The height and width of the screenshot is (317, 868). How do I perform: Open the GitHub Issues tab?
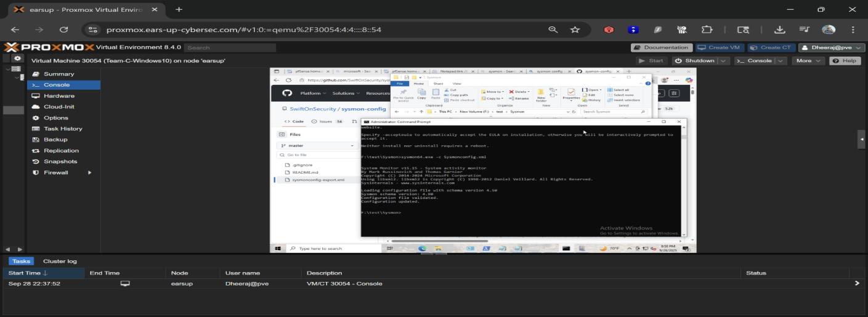click(327, 121)
